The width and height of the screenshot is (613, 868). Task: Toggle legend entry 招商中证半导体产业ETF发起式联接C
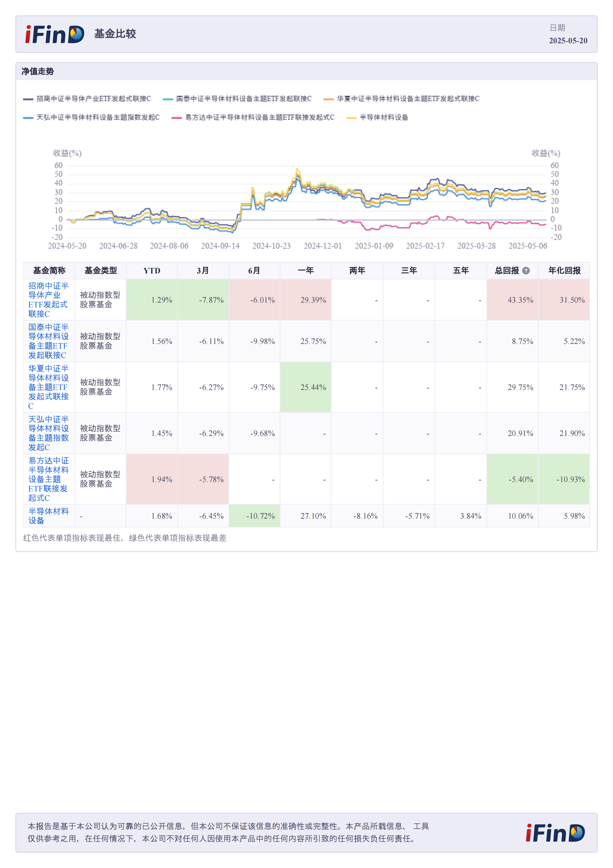coord(87,99)
